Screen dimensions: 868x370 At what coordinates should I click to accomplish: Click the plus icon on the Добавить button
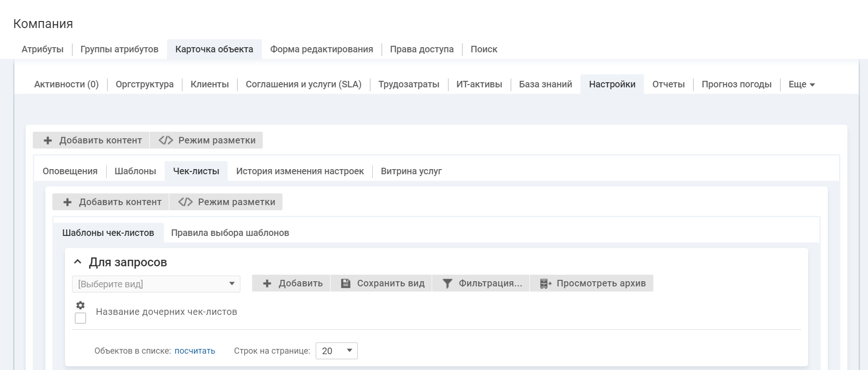267,284
